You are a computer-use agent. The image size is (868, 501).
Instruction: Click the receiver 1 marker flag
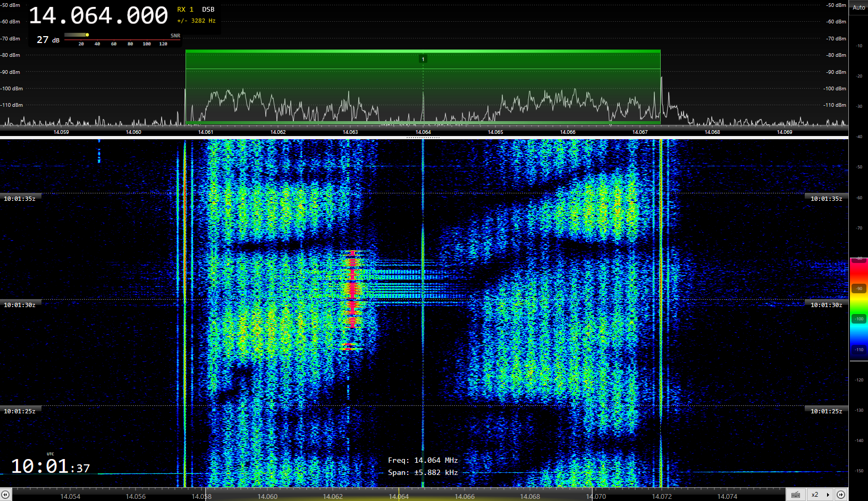(423, 59)
